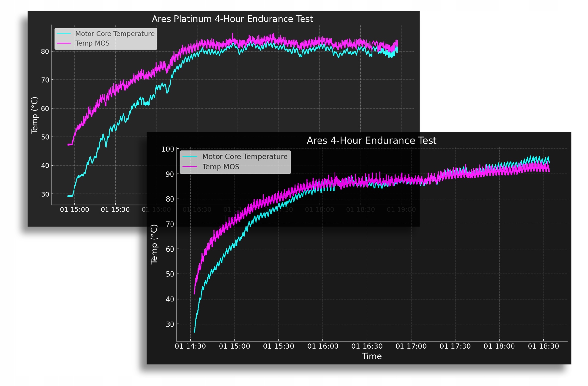
Task: Toggle 'Motor Core Temperature' label in lower chart legend
Action: (x=245, y=157)
